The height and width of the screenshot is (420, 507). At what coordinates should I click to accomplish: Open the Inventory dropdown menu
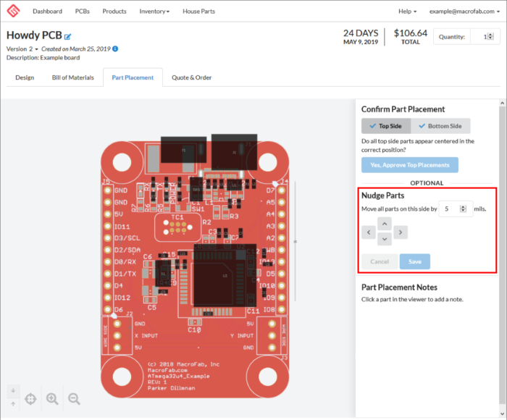154,12
